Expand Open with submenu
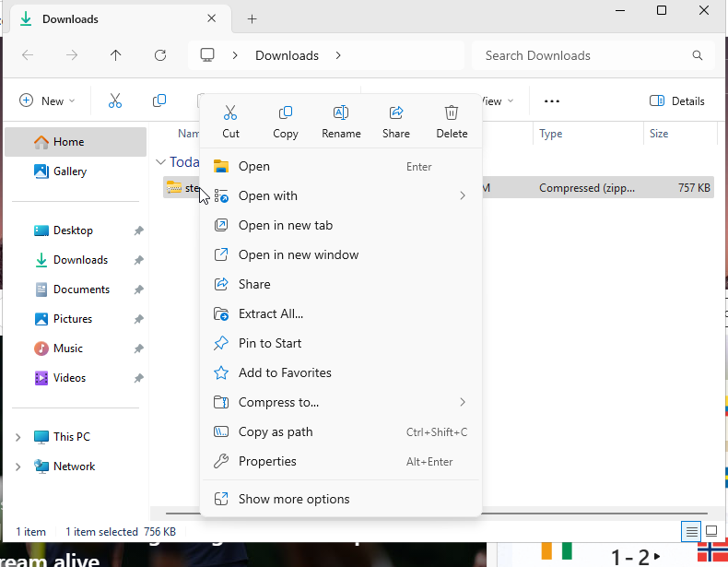This screenshot has width=728, height=567. tap(341, 195)
